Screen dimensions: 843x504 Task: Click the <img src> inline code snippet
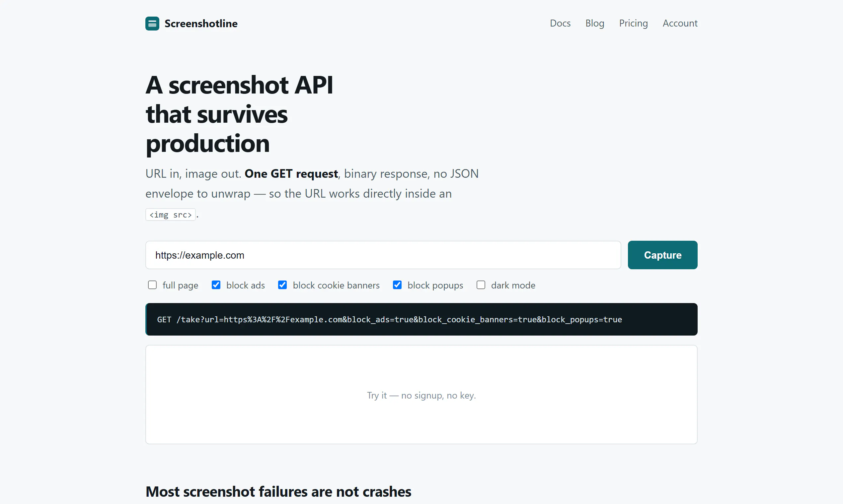click(171, 215)
